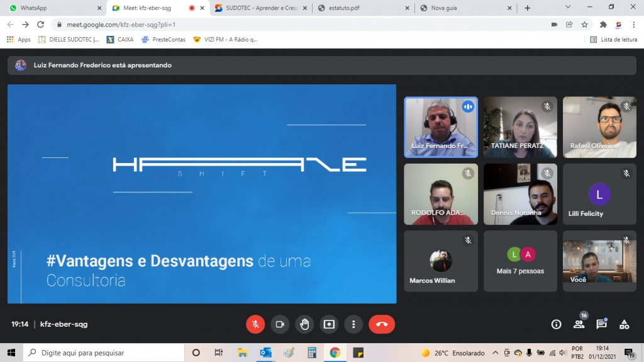Image resolution: width=644 pixels, height=362 pixels.
Task: Open Chrome profile avatar icon
Action: pyautogui.click(x=619, y=25)
